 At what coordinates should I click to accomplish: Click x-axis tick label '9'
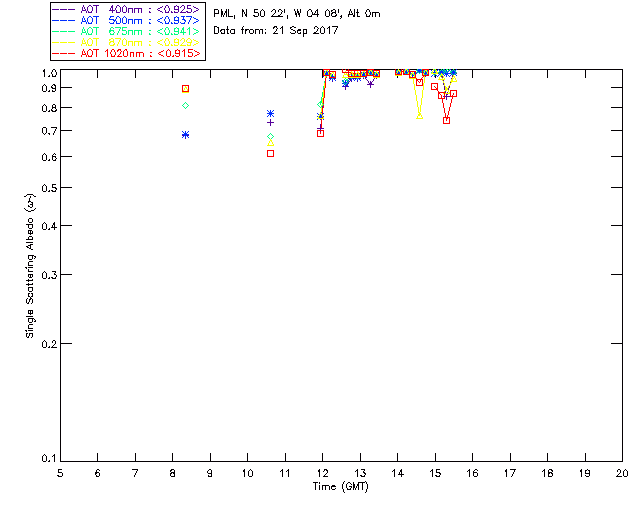pos(210,473)
